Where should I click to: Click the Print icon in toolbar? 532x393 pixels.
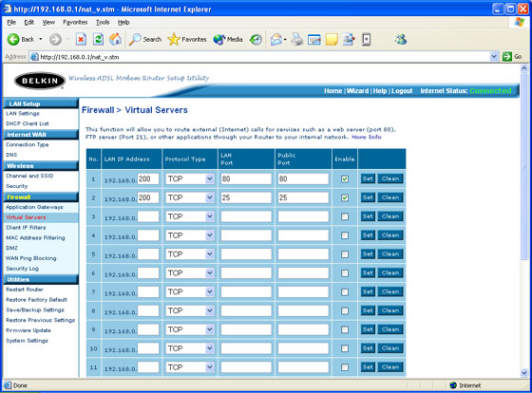pos(296,39)
